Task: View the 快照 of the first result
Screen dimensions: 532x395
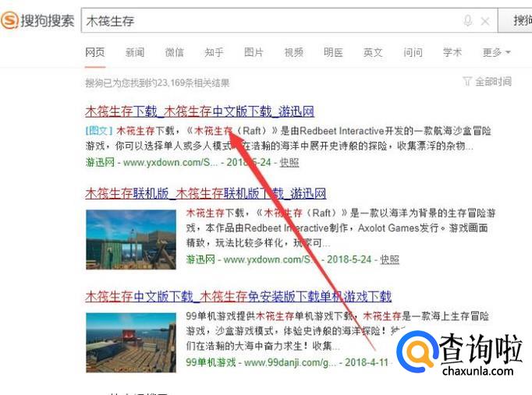Action: pos(289,162)
